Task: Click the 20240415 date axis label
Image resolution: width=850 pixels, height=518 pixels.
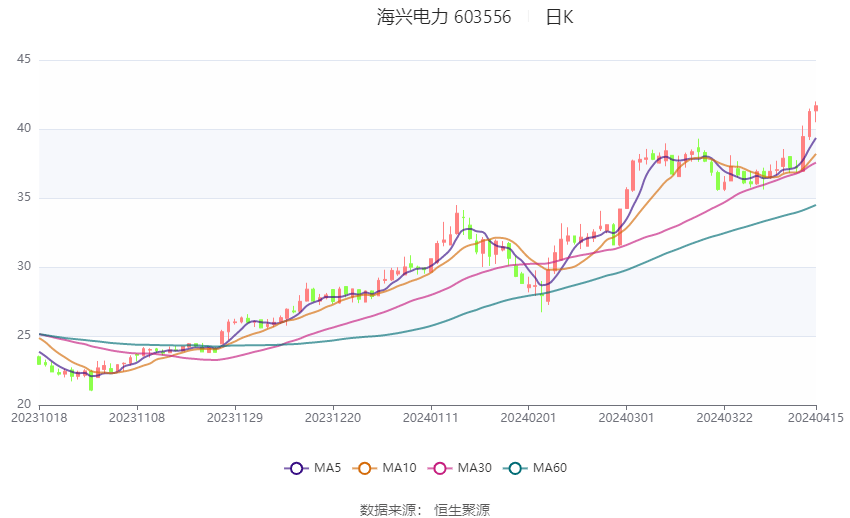Action: 815,417
